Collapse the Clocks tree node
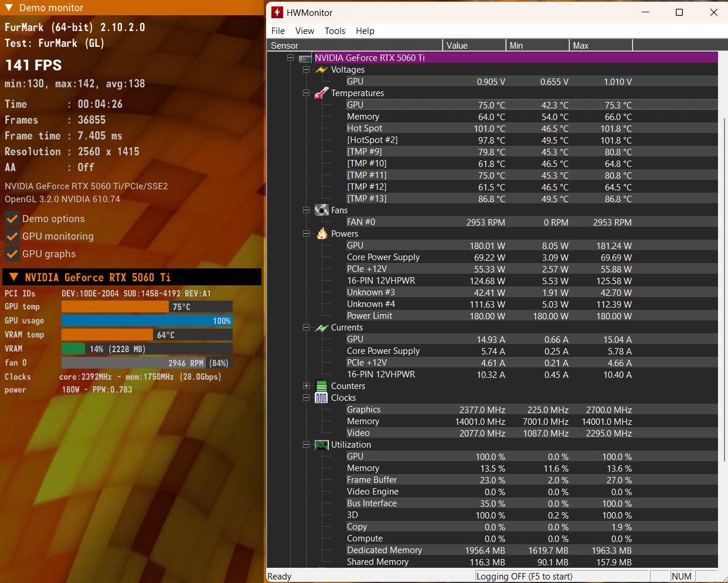 pos(306,398)
